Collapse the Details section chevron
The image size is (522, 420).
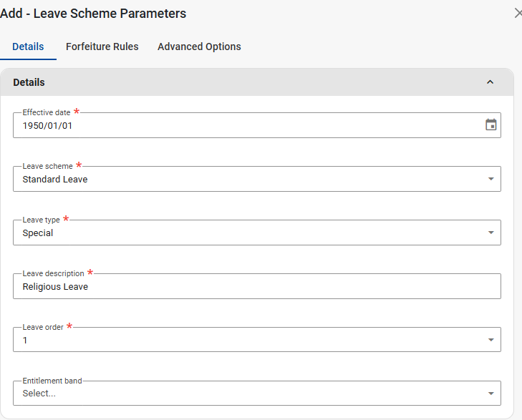[x=490, y=82]
